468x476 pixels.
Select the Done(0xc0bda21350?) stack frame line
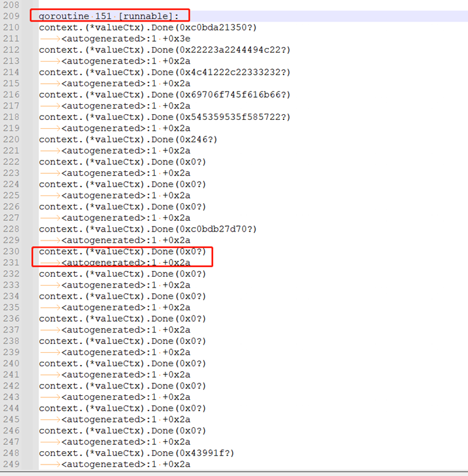point(148,28)
